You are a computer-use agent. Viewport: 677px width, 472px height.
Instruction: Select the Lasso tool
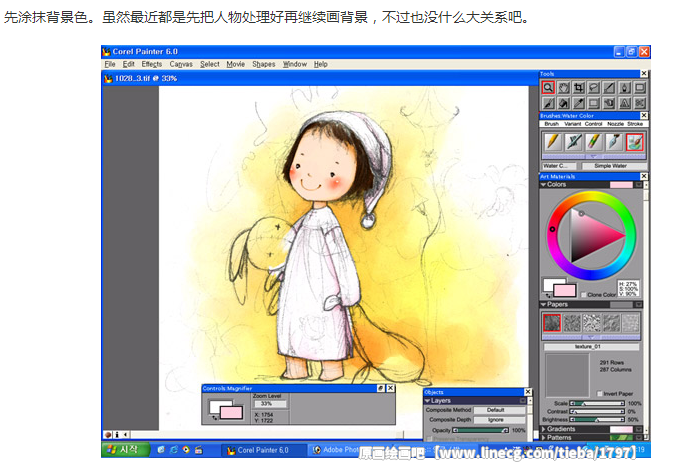click(x=594, y=88)
